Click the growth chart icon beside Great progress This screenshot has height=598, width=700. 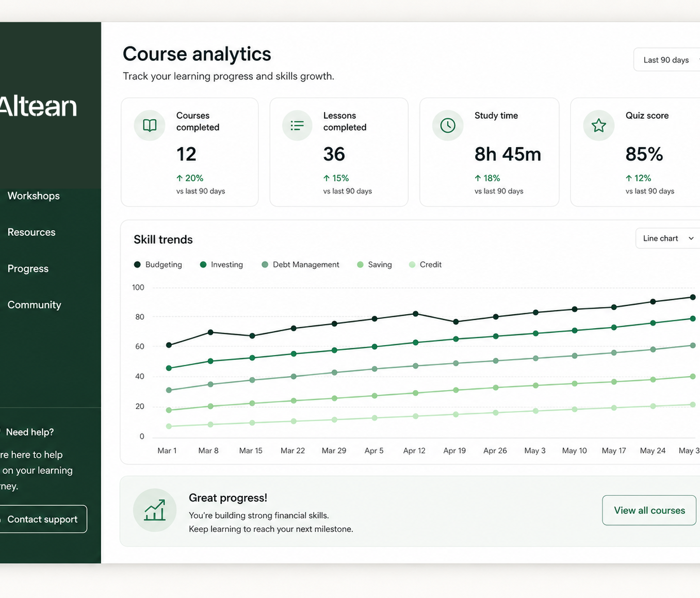point(155,510)
